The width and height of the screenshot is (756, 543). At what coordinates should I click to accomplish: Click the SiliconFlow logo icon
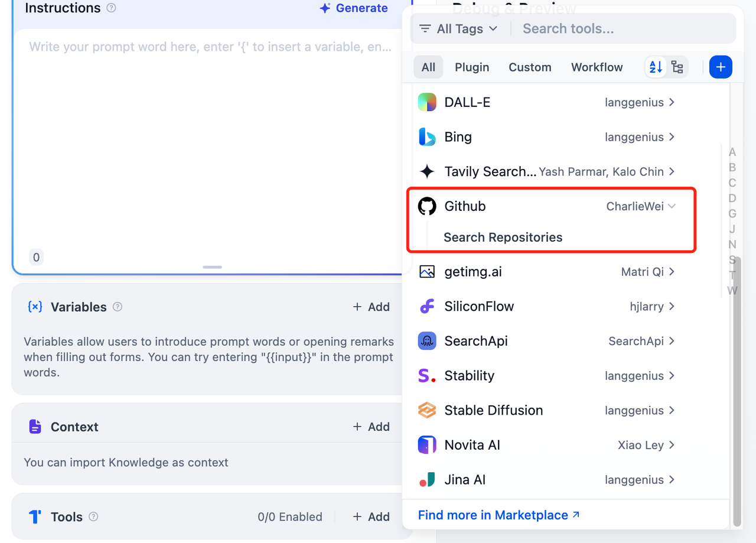click(x=427, y=307)
